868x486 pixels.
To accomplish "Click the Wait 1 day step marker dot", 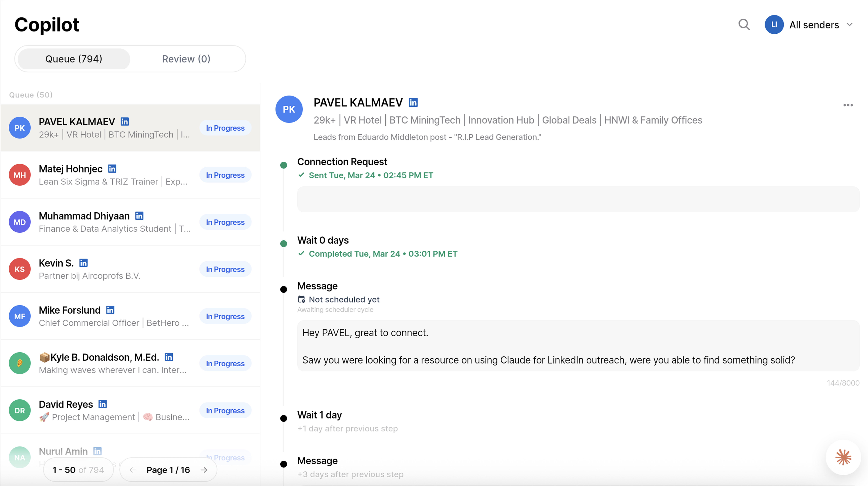I will [x=284, y=419].
